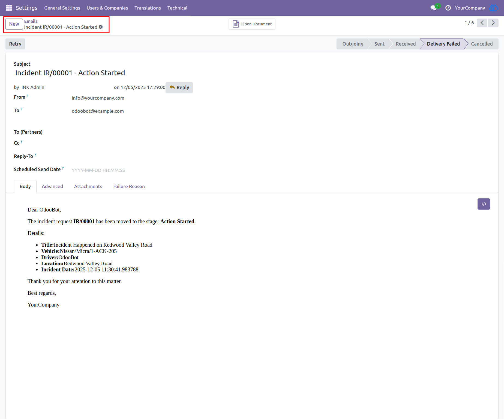Open the General Settings menu
Screen dimensions: 504x420
pyautogui.click(x=62, y=8)
